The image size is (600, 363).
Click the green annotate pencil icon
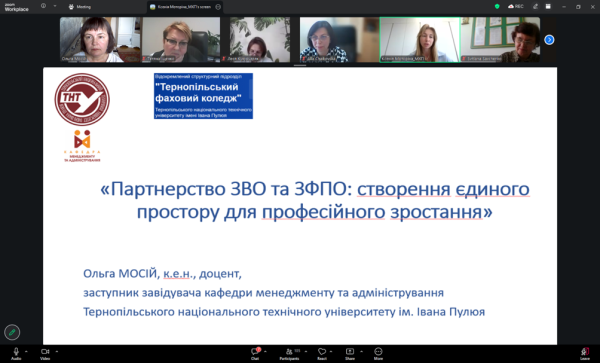click(12, 332)
